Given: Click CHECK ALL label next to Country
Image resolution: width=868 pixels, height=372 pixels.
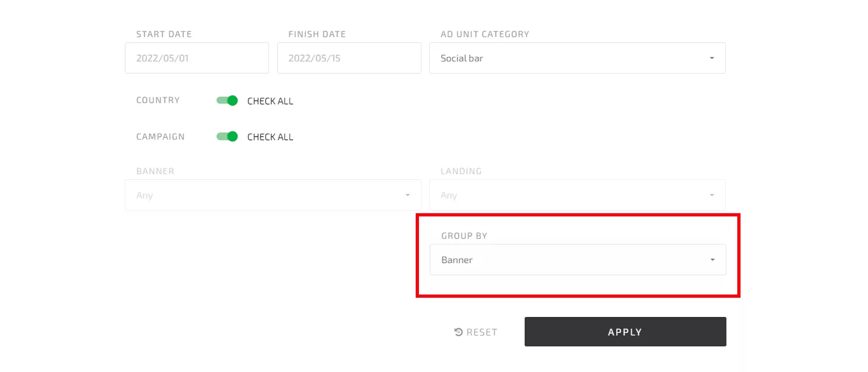Looking at the screenshot, I should [270, 101].
